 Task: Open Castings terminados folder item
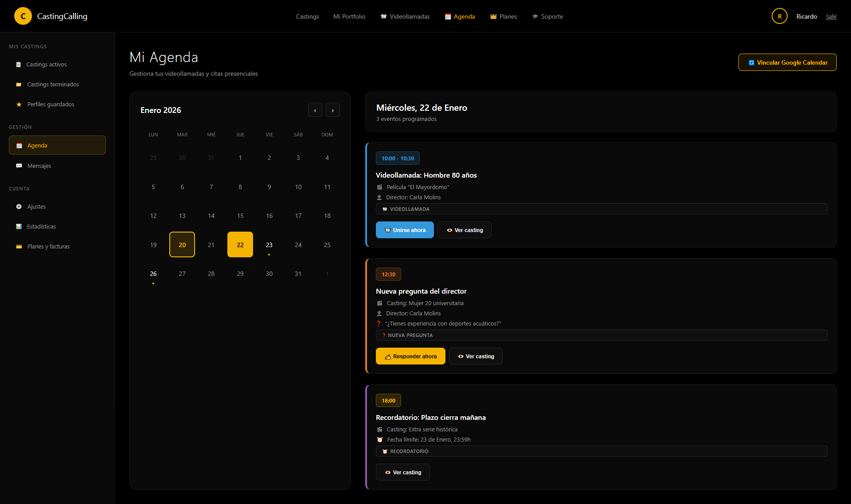(52, 84)
